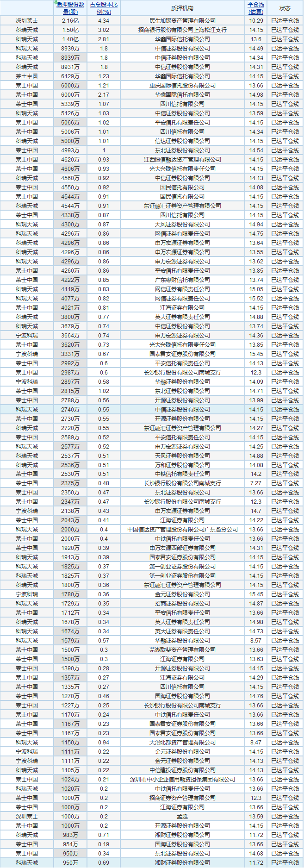
Task: Select the 4338万 pledged shares cell
Action: [70, 215]
